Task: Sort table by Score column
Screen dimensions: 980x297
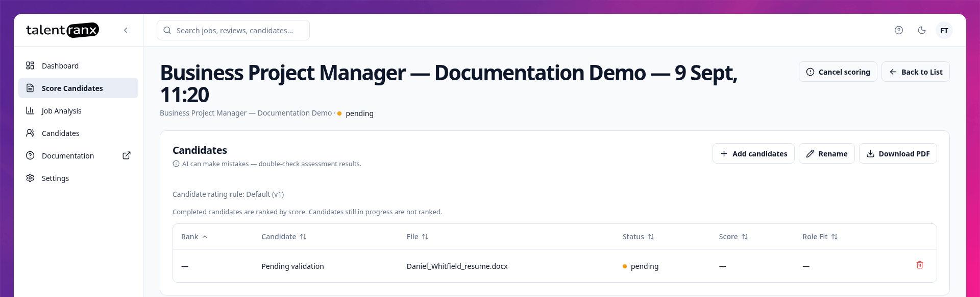Action: coord(733,237)
